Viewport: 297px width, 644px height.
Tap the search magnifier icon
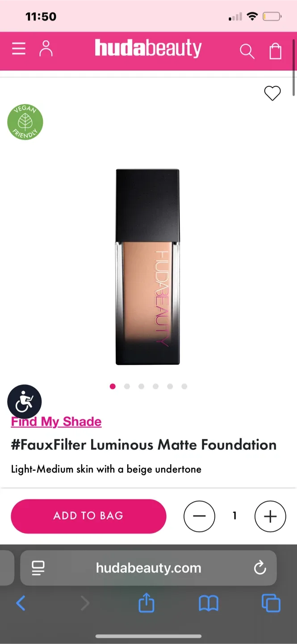[247, 51]
